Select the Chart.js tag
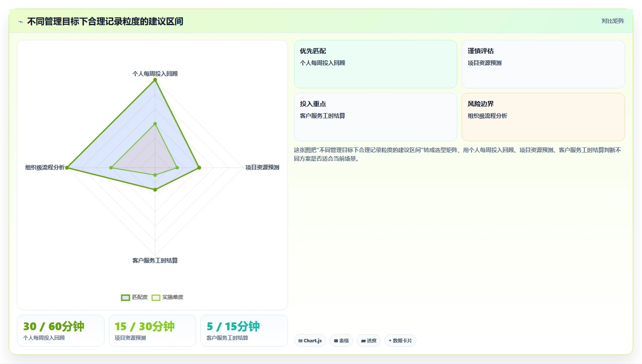The width and height of the screenshot is (642, 364). 310,341
